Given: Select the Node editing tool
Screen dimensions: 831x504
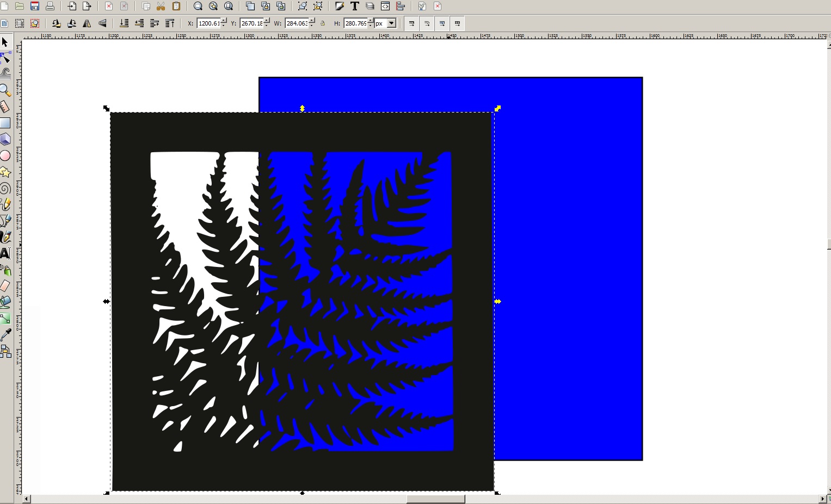Looking at the screenshot, I should coord(5,58).
